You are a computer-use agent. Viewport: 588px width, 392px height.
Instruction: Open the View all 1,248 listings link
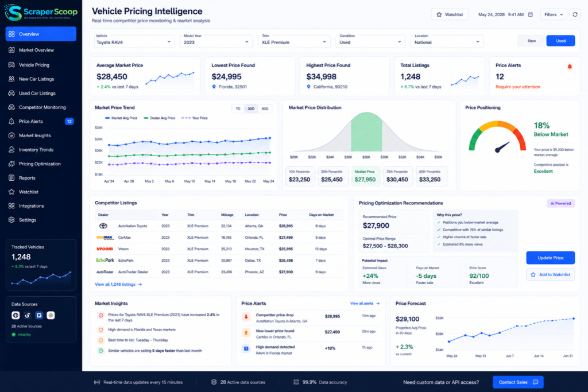click(x=118, y=285)
